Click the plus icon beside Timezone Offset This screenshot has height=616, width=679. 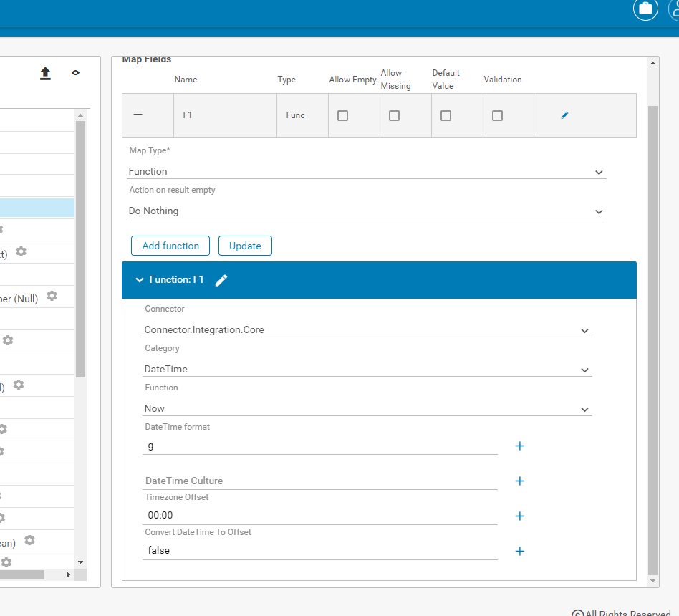(520, 516)
